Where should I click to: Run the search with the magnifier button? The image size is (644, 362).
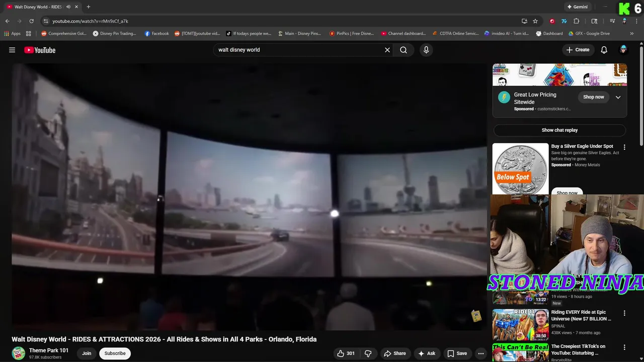404,50
